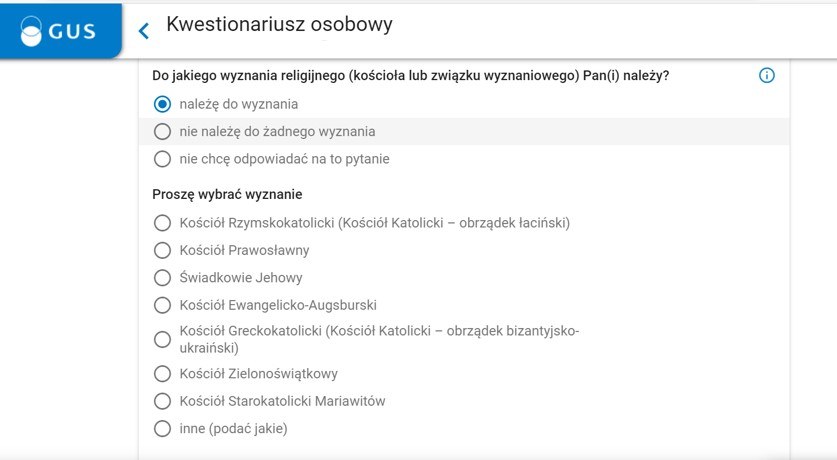
Task: Click the 'Proszę wybrać wyznanie' heading
Action: pos(227,194)
